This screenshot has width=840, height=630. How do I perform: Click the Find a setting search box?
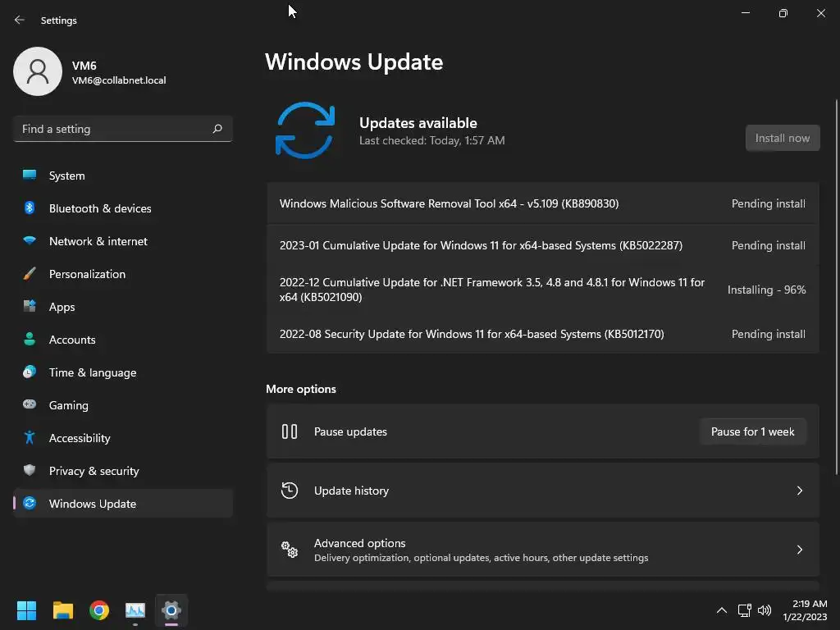[x=123, y=129]
